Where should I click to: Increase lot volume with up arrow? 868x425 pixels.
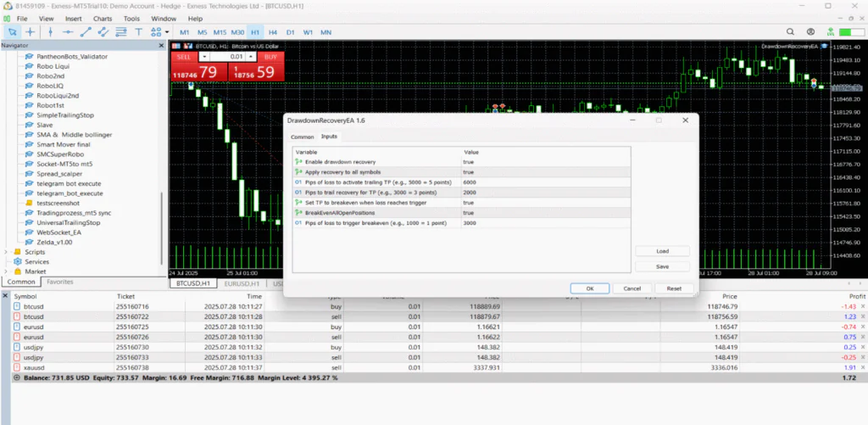250,57
